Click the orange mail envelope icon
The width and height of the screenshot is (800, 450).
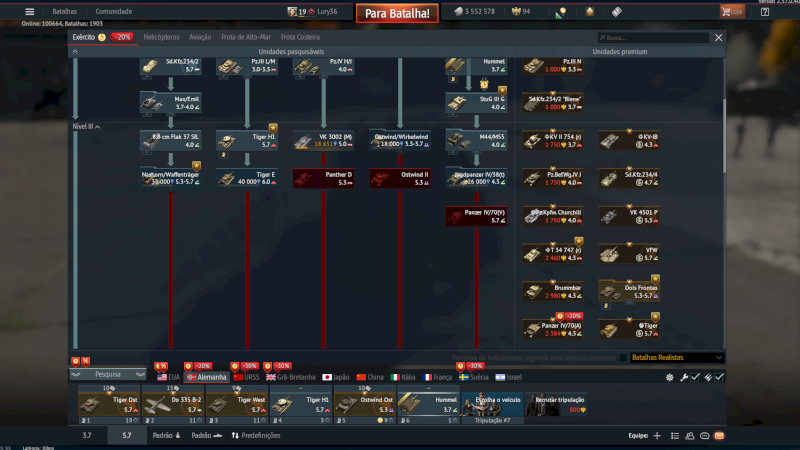pos(719,436)
